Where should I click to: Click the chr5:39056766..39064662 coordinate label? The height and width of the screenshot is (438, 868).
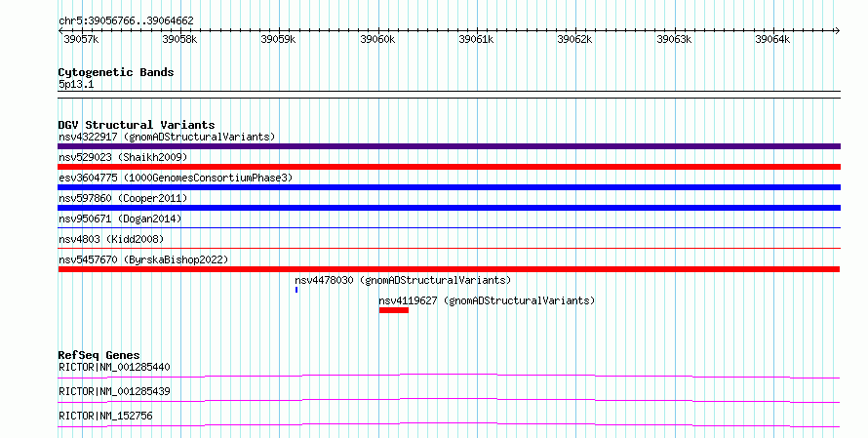pos(126,21)
